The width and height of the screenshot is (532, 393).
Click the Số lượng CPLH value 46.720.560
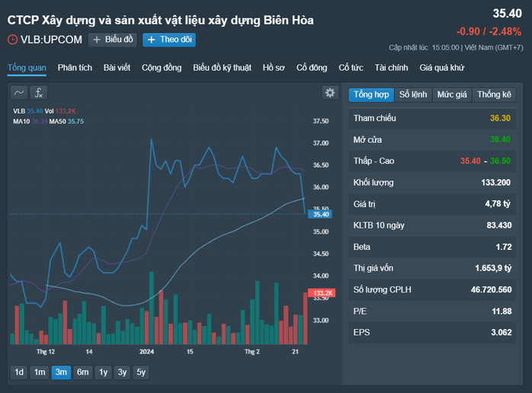[x=492, y=289]
